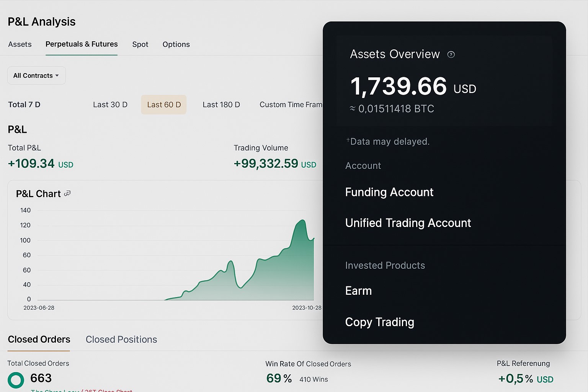Screen dimensions: 588x392
Task: Open Earn under Invested Products
Action: [358, 291]
